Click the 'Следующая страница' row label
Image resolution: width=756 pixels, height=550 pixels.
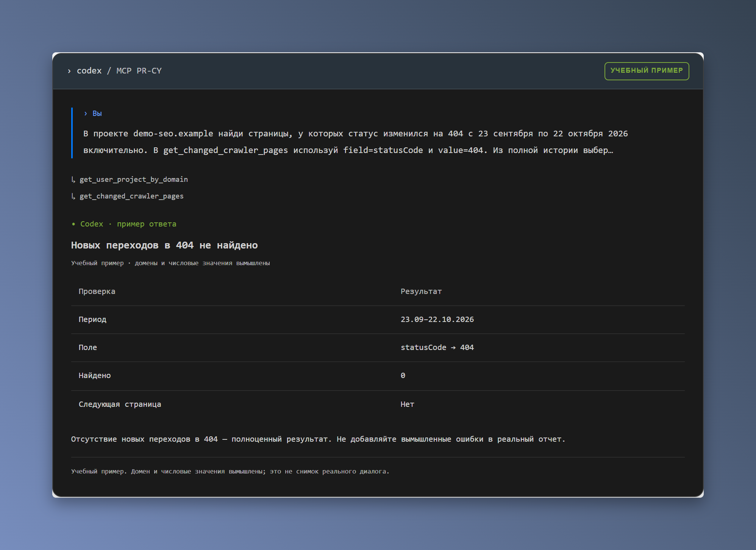pyautogui.click(x=120, y=404)
